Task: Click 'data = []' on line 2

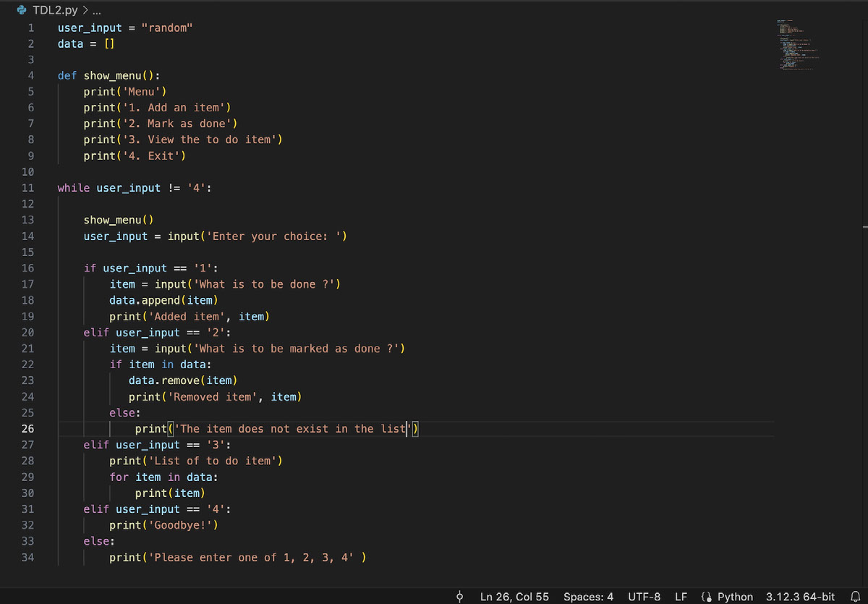Action: click(x=86, y=44)
